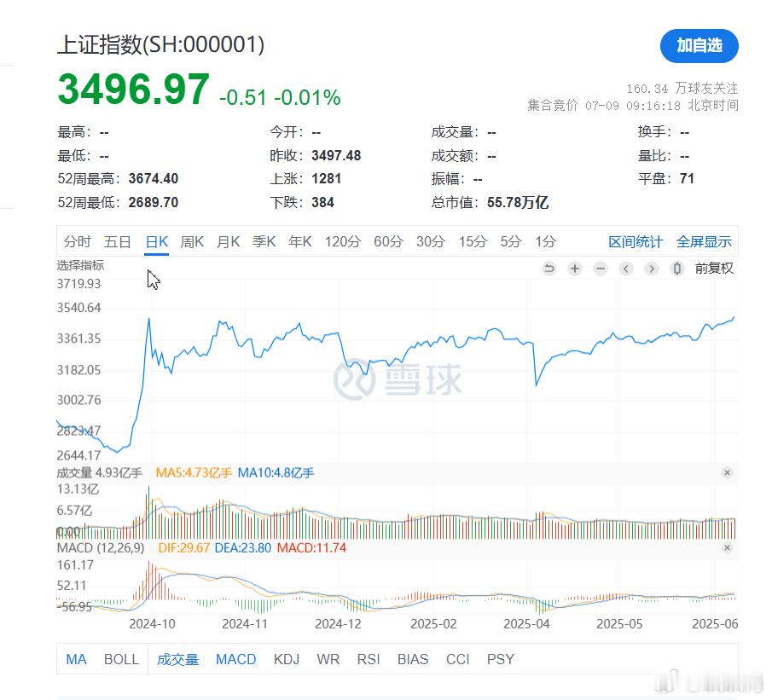772x700 pixels.
Task: Click the 52周最高 value 3674.40
Action: 154,178
